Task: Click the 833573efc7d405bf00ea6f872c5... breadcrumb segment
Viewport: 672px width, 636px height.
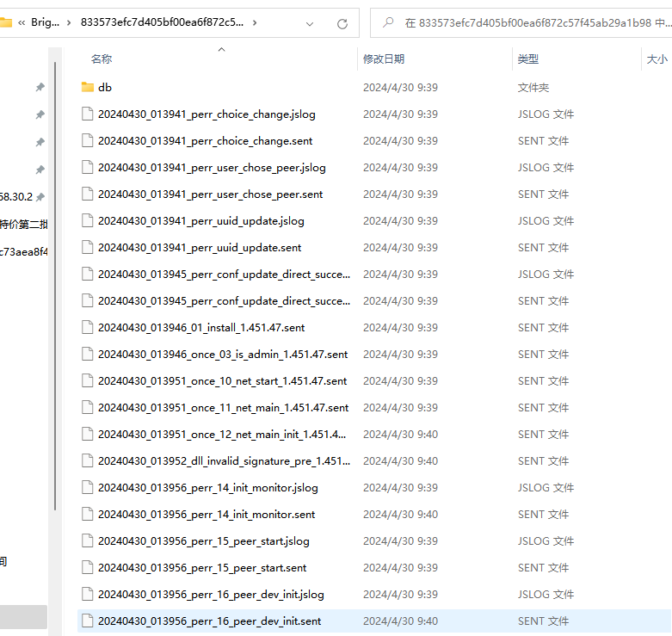Action: point(162,22)
